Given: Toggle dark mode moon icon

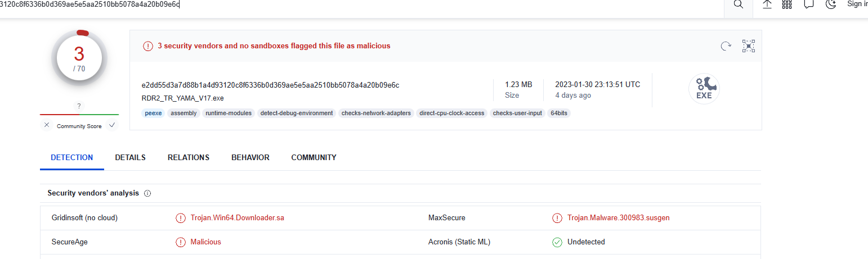Looking at the screenshot, I should 831,4.
